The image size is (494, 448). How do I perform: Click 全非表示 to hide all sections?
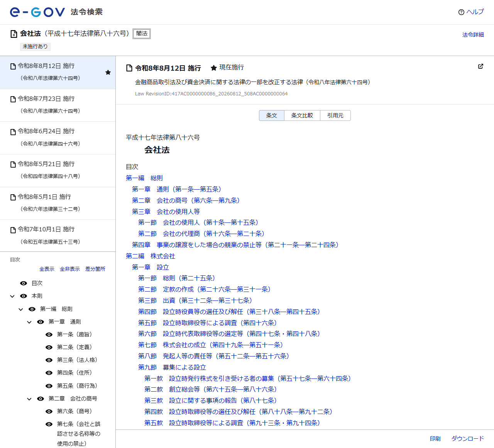[70, 269]
